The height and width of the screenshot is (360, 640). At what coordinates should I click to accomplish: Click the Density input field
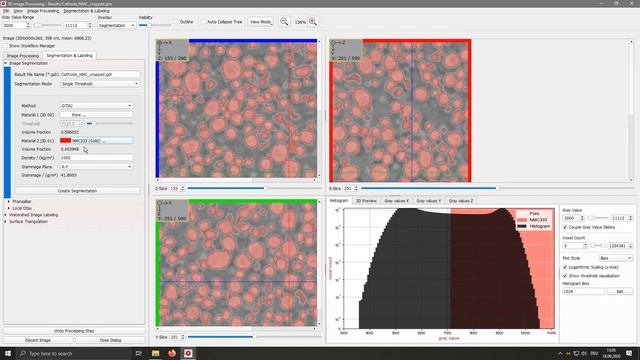tap(96, 158)
